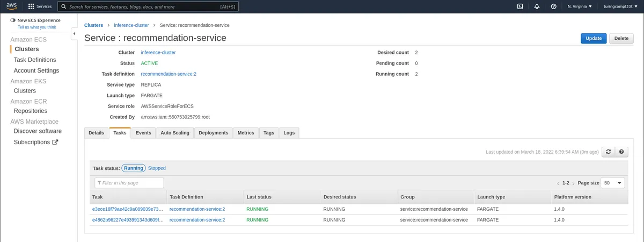Select the Running task status filter
The image size is (644, 242).
(x=133, y=168)
